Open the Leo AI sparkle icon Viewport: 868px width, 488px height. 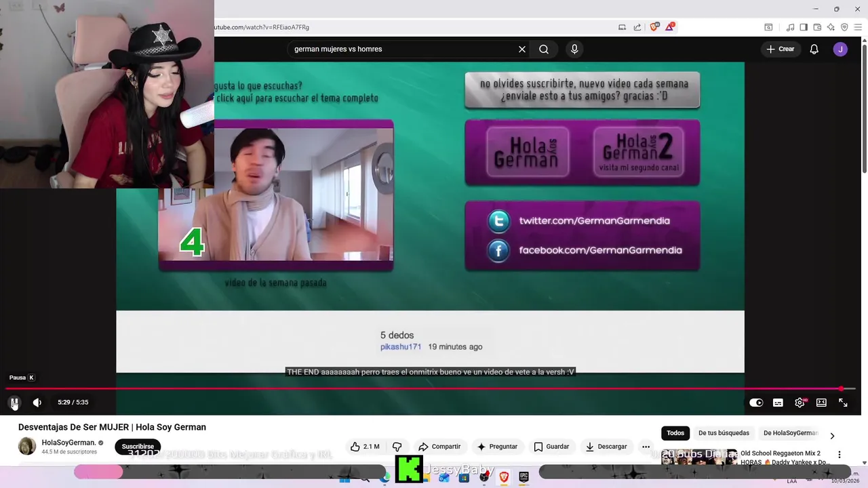point(831,27)
